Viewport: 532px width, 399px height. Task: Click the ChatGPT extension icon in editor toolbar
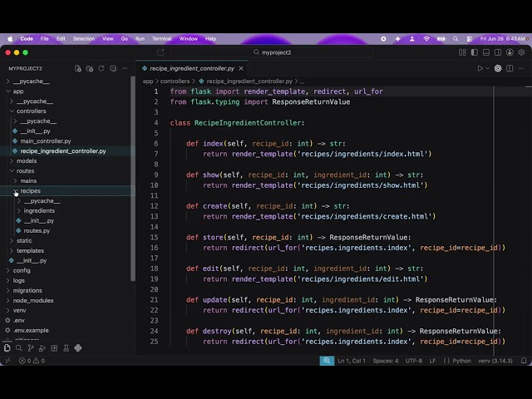click(x=498, y=68)
